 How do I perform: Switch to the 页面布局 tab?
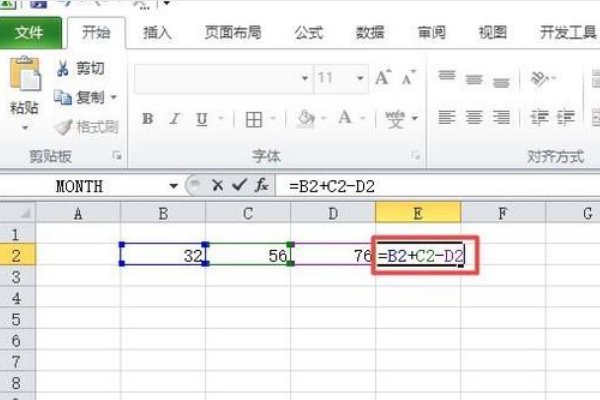(233, 33)
